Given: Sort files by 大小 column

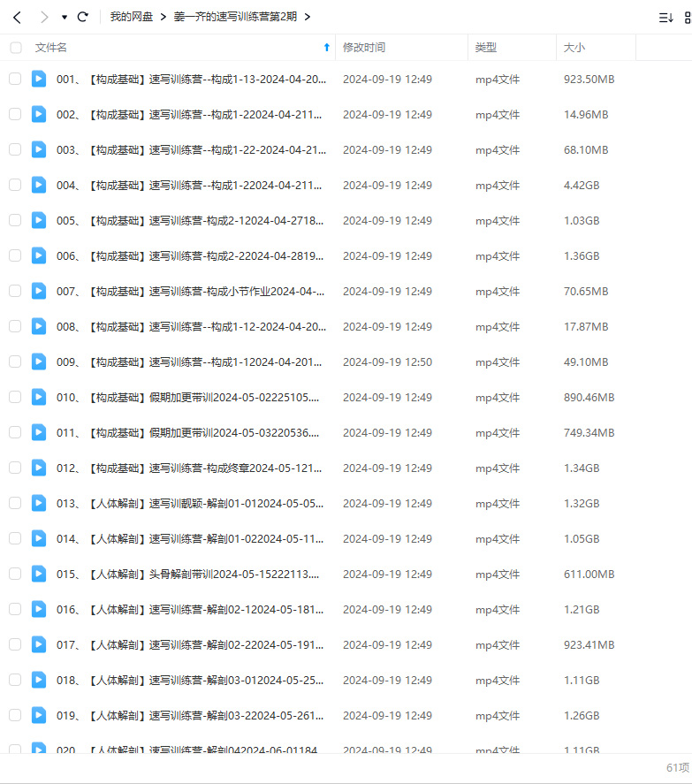Looking at the screenshot, I should pos(574,48).
